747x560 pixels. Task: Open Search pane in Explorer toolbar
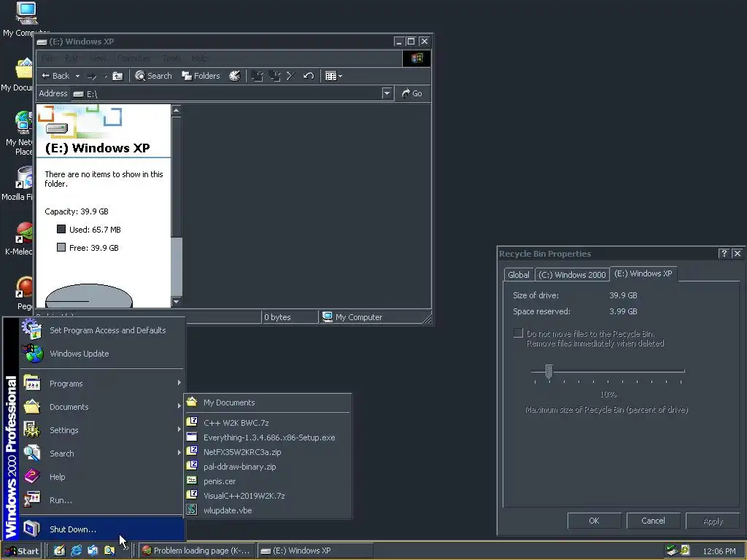(x=153, y=76)
